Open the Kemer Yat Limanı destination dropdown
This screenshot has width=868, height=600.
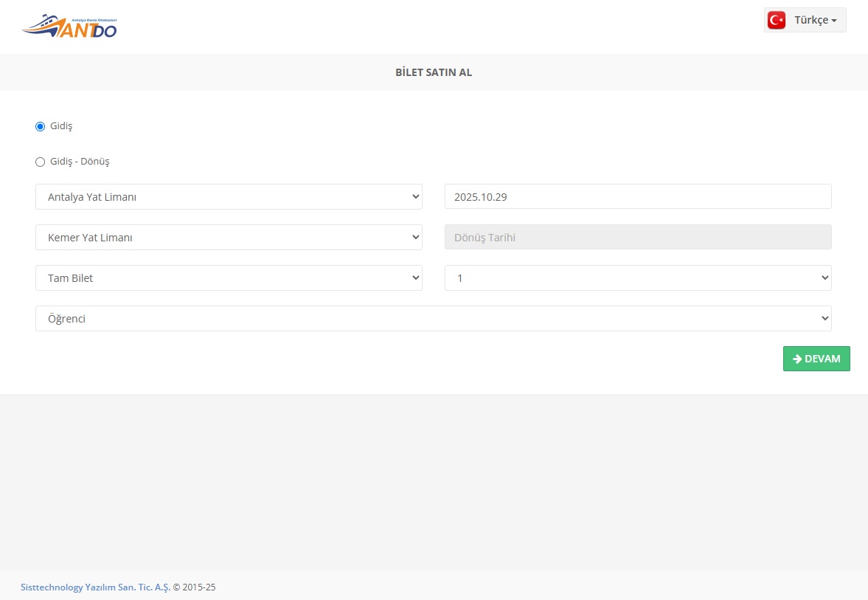pyautogui.click(x=229, y=238)
